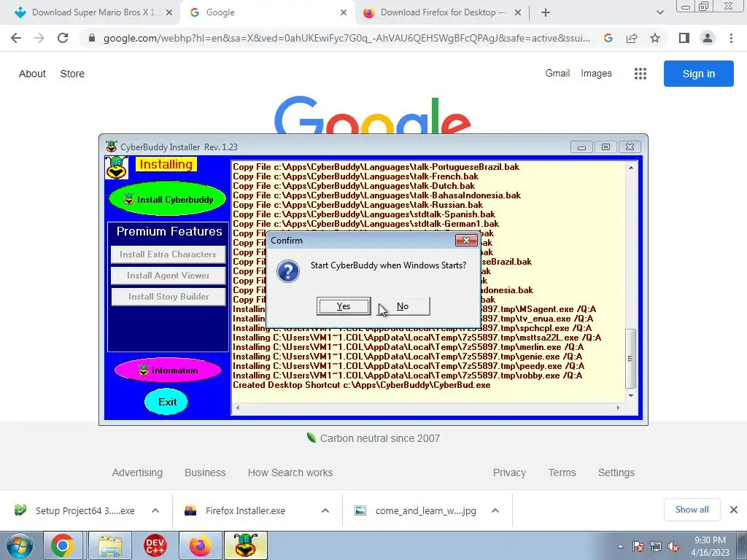Bookmark this page with star icon
Viewport: 747px width, 560px height.
pos(655,38)
